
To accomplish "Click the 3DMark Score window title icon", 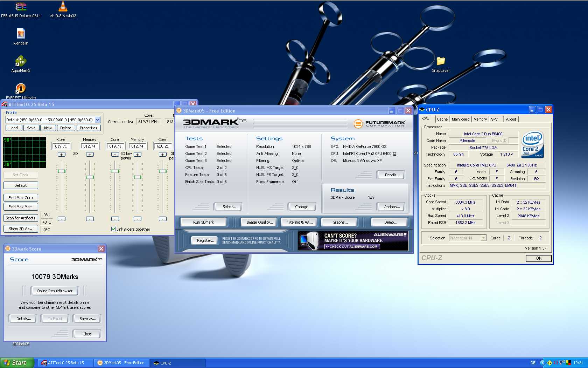I will (8, 249).
